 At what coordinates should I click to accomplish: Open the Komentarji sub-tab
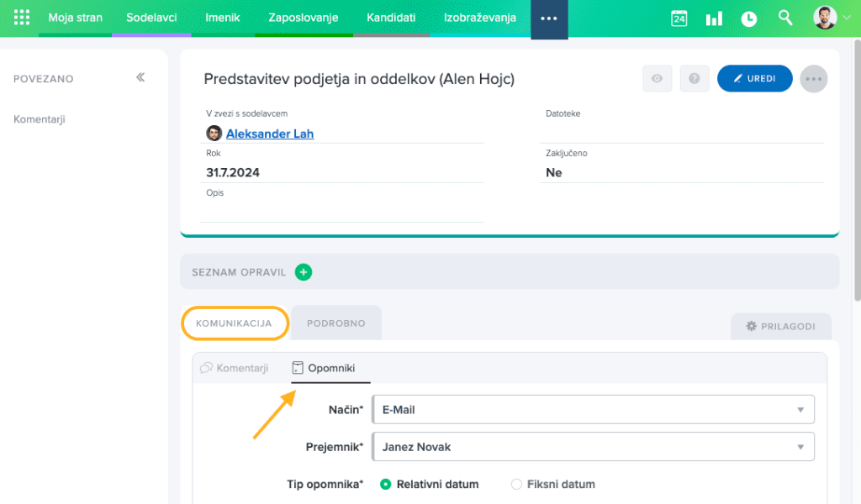235,368
